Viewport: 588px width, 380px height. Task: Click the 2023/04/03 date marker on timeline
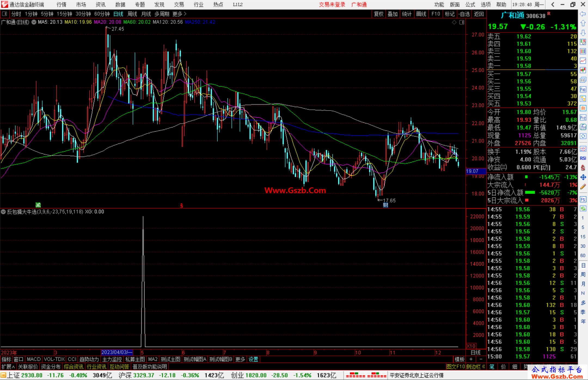[x=117, y=352]
